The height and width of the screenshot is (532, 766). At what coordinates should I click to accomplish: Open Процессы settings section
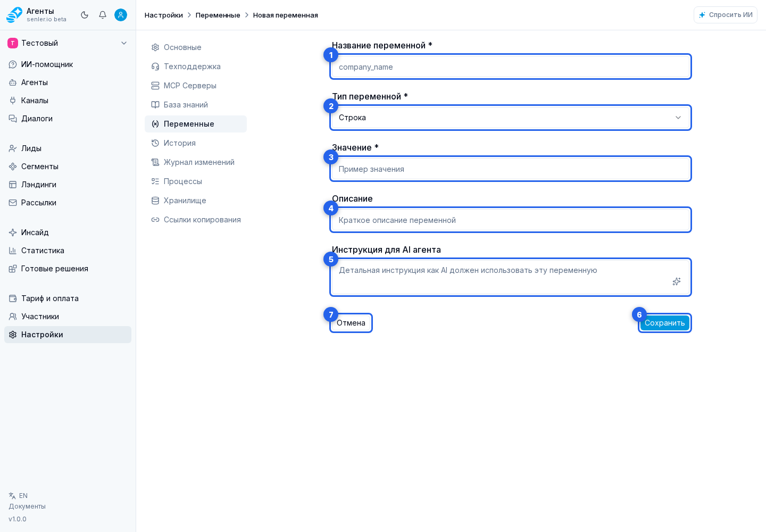coord(196,181)
